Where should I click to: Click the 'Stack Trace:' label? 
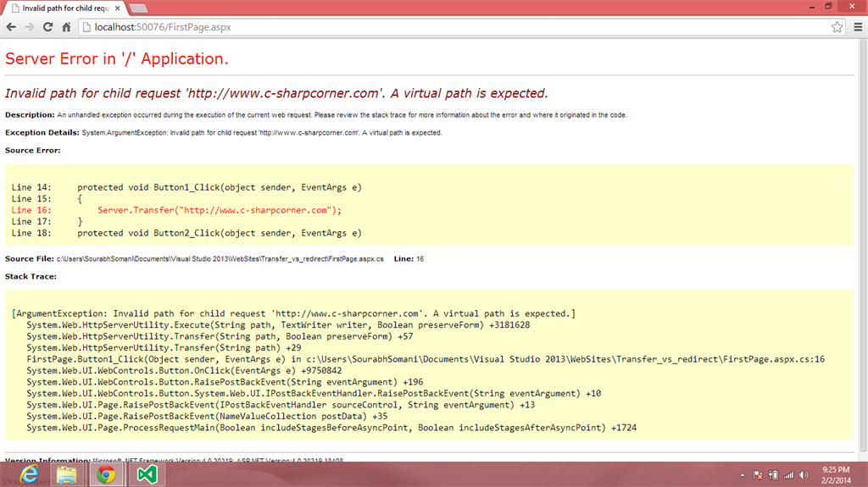[x=31, y=277]
